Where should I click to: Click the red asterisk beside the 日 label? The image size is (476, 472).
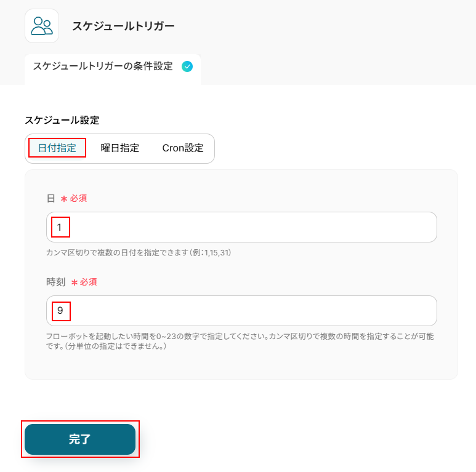(x=63, y=199)
